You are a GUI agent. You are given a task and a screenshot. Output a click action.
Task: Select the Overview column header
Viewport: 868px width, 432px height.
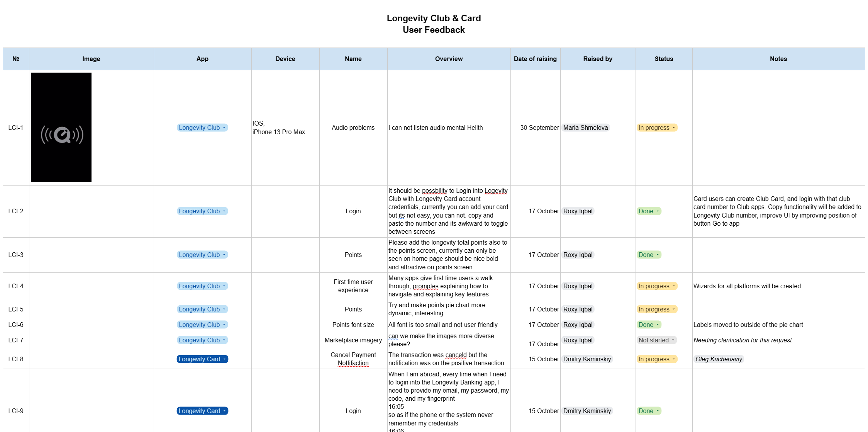[x=449, y=59]
